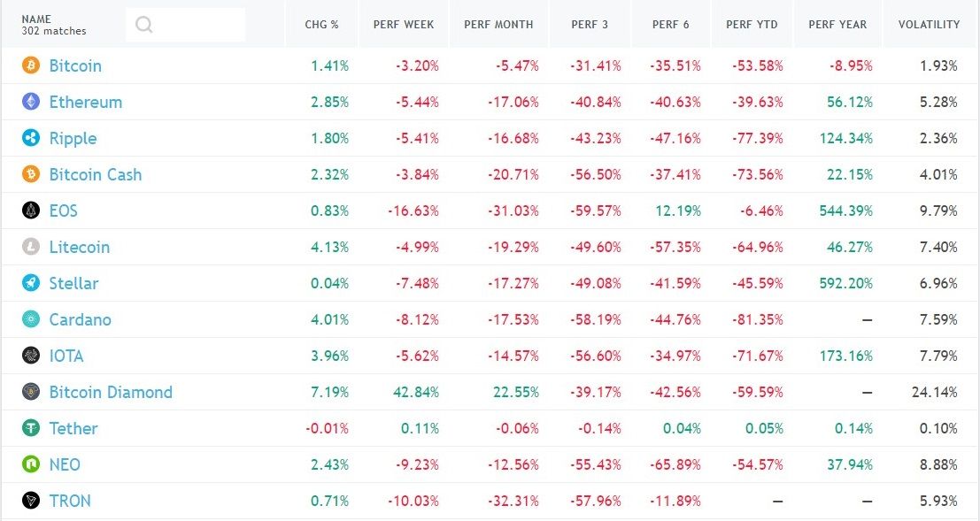Sort by PERF WEEK column header

tap(404, 25)
